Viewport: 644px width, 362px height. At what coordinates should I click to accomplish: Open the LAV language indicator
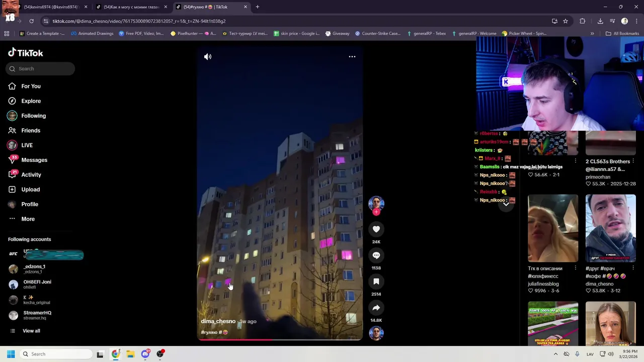(590, 354)
